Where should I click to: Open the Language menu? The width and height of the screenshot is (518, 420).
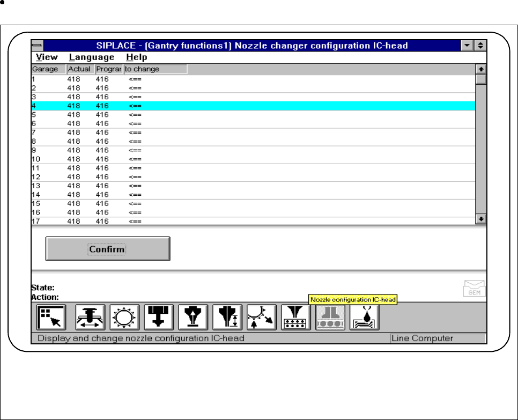92,57
